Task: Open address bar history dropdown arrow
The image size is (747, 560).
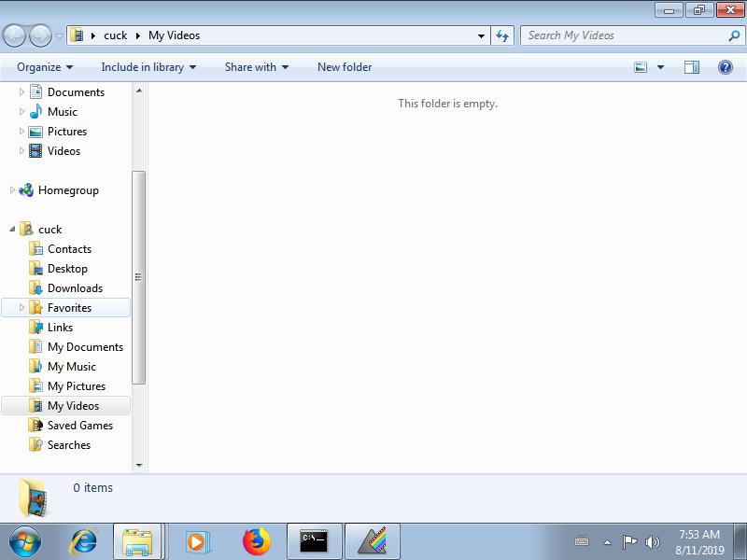Action: coord(482,35)
